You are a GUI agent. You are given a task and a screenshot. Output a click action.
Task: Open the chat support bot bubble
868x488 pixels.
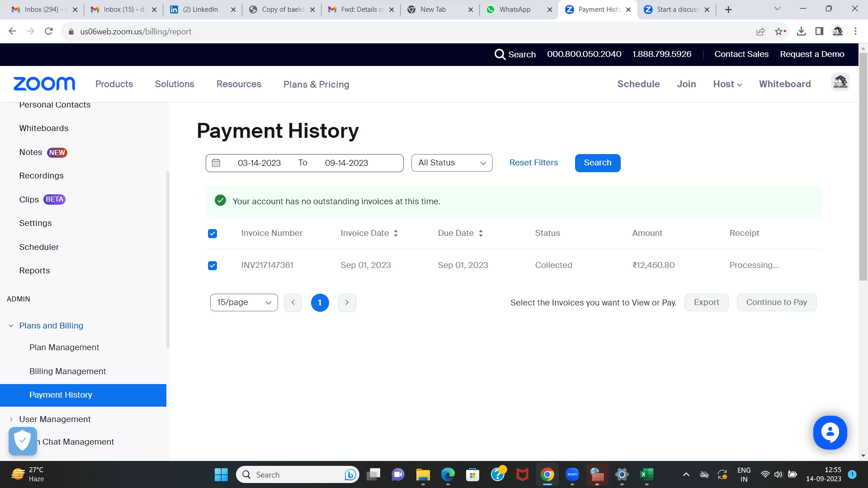pyautogui.click(x=830, y=432)
